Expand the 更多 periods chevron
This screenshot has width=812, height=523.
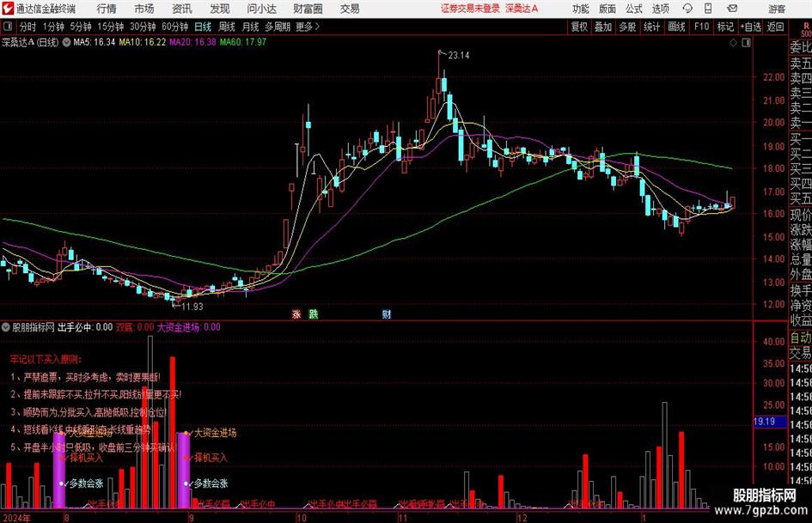click(x=308, y=27)
